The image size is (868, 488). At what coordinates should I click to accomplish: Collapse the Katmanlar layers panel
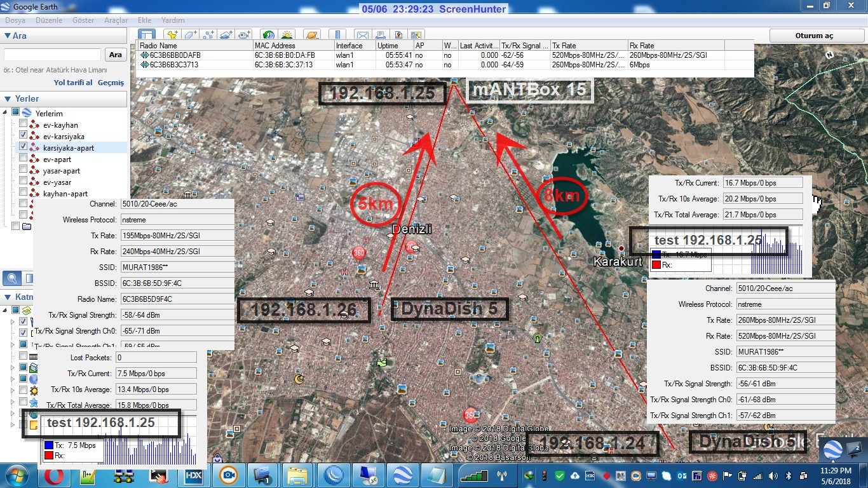click(x=8, y=297)
